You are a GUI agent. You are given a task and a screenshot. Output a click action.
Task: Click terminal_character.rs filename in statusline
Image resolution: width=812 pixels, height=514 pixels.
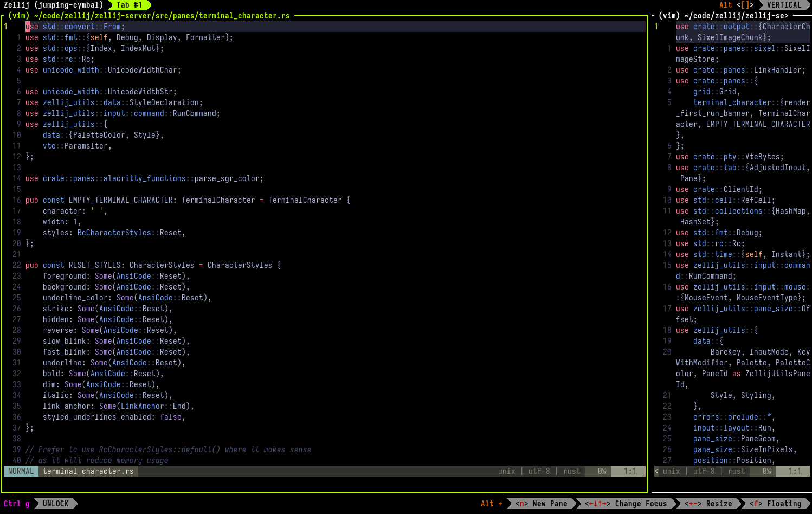88,471
